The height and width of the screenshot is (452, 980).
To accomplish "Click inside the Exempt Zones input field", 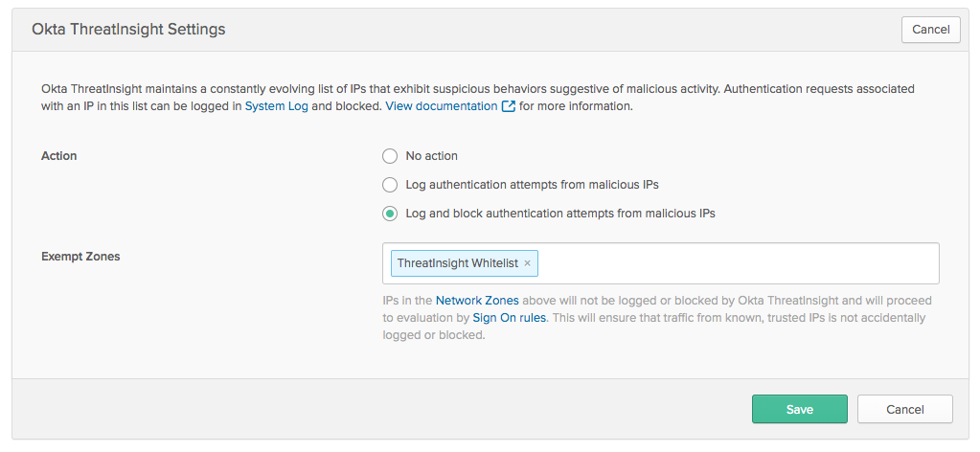I will click(738, 263).
